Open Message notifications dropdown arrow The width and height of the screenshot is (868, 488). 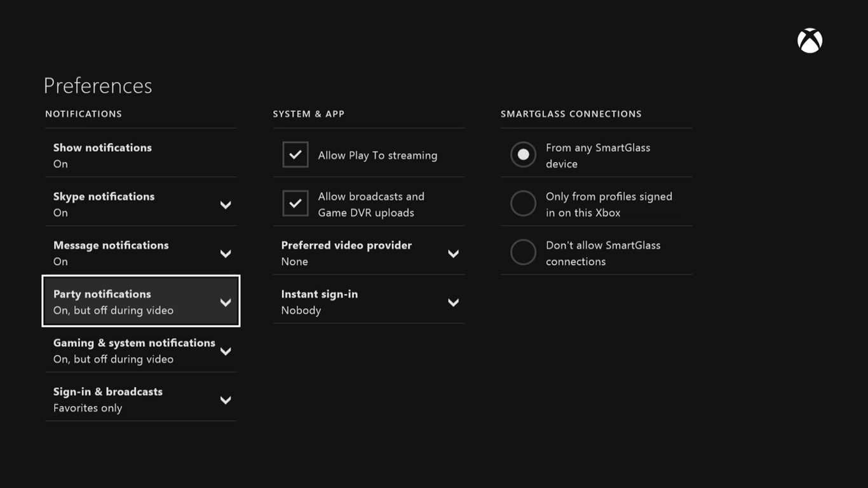pyautogui.click(x=226, y=254)
